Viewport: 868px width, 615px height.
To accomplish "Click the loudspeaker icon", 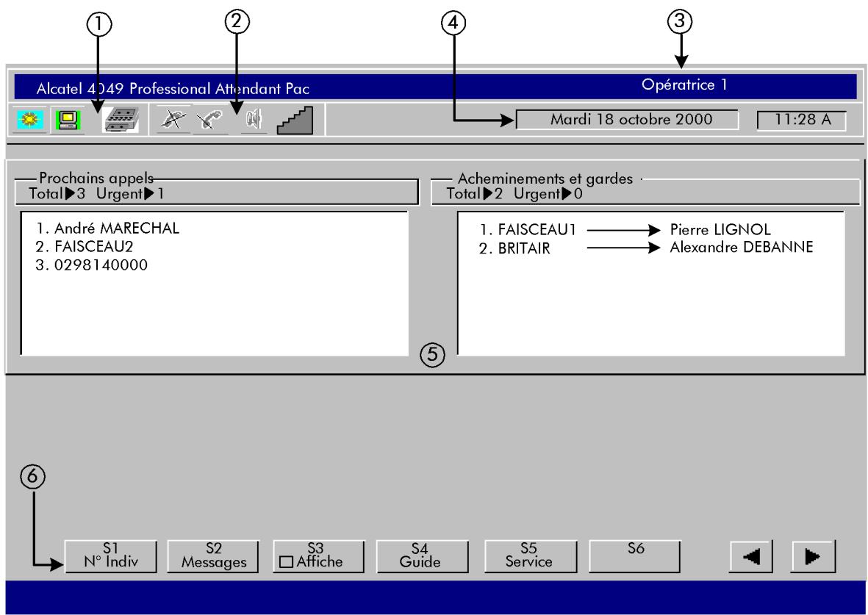I will (x=254, y=119).
